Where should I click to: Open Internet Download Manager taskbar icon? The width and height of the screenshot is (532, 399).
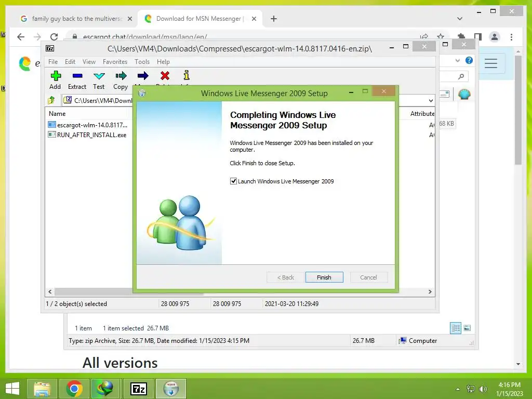[105, 389]
